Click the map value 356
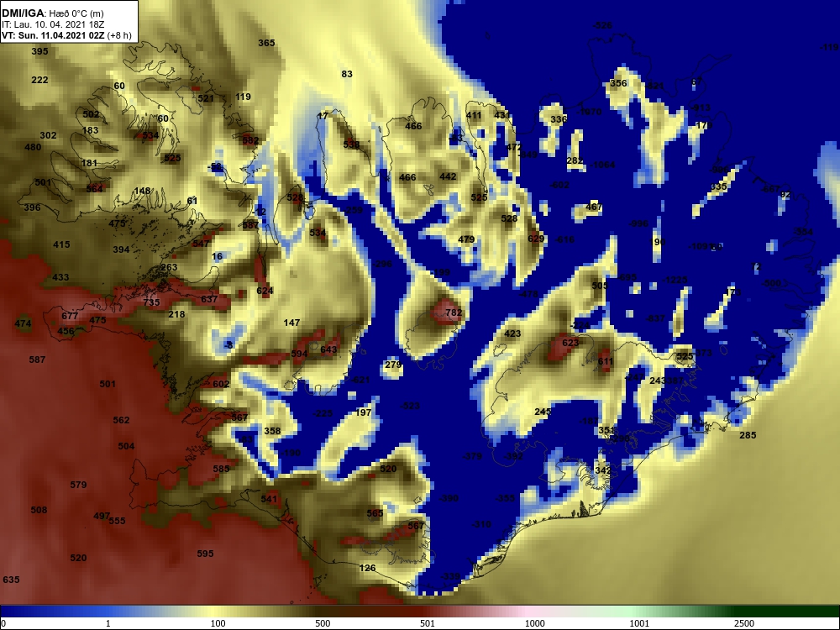Image resolution: width=840 pixels, height=630 pixels. point(618,83)
